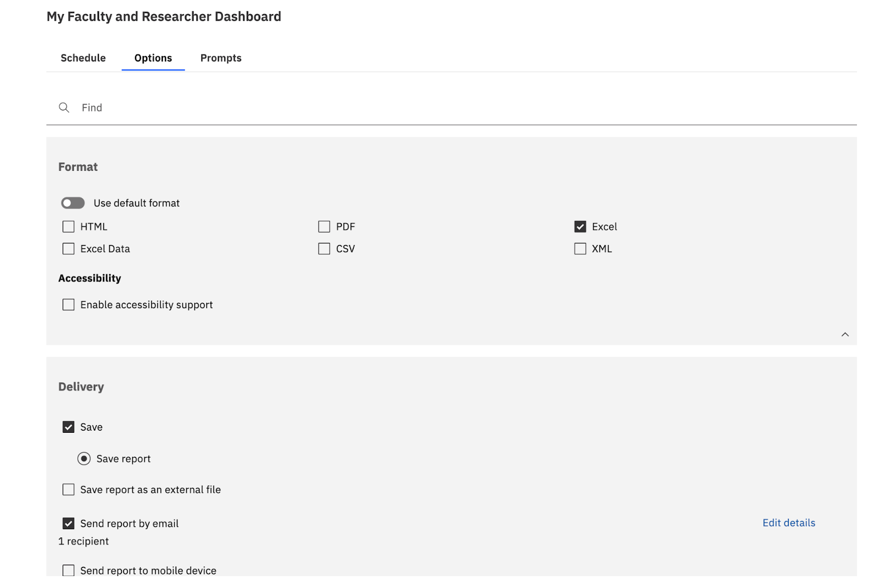Enable Send report to mobile device
The width and height of the screenshot is (871, 588).
tap(69, 570)
